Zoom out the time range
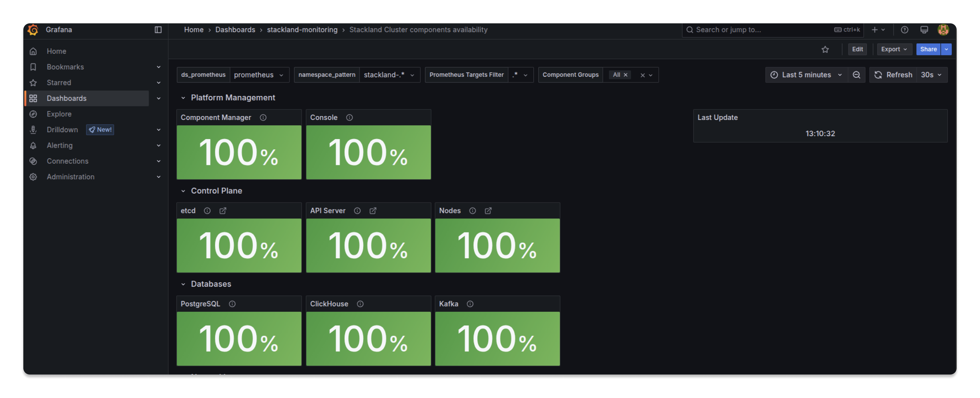The width and height of the screenshot is (980, 398). coord(856,75)
